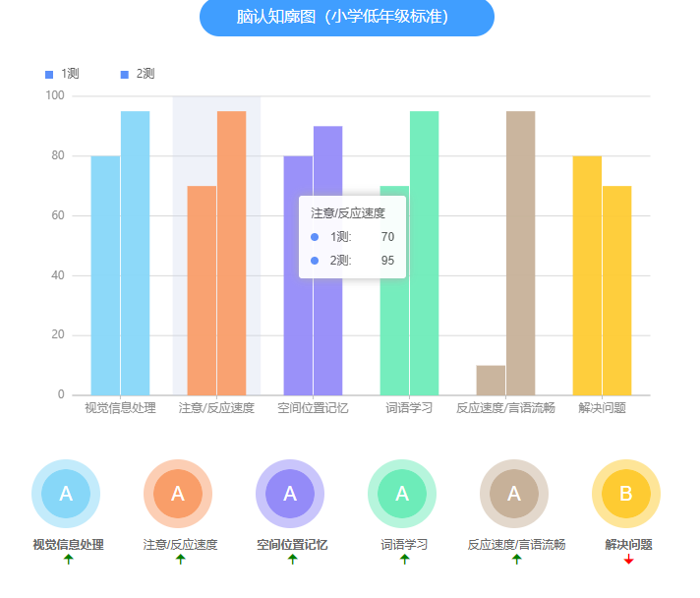Click the 1测 purple bar for 空间位置记忆
Image resolution: width=700 pixels, height=598 pixels.
pyautogui.click(x=298, y=275)
